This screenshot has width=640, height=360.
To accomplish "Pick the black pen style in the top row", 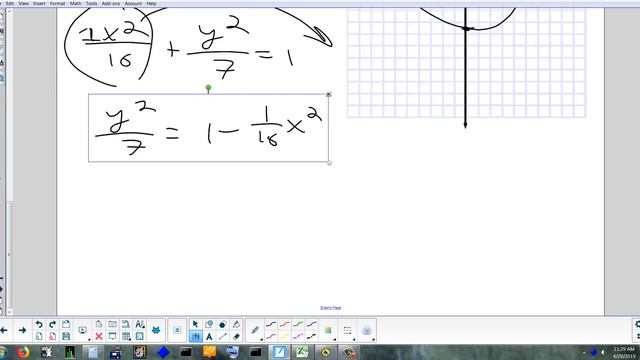I will point(271,324).
